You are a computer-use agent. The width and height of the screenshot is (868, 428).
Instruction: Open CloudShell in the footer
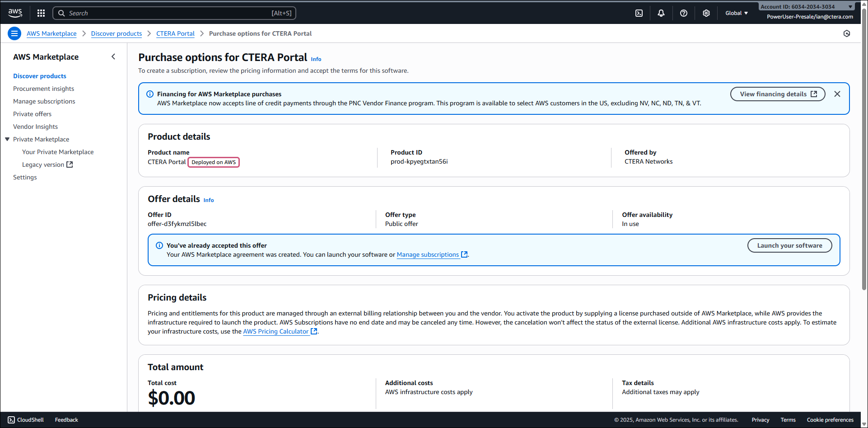[x=26, y=420]
